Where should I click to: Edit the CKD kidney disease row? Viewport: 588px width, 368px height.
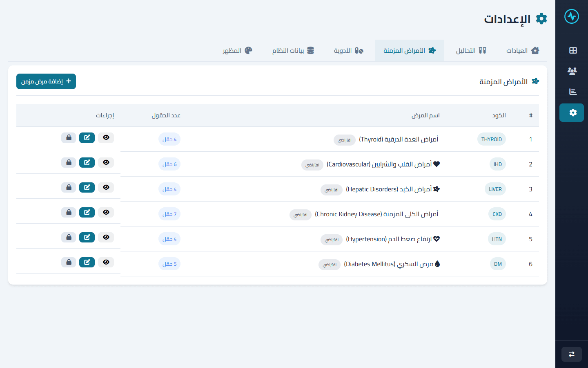(x=87, y=213)
